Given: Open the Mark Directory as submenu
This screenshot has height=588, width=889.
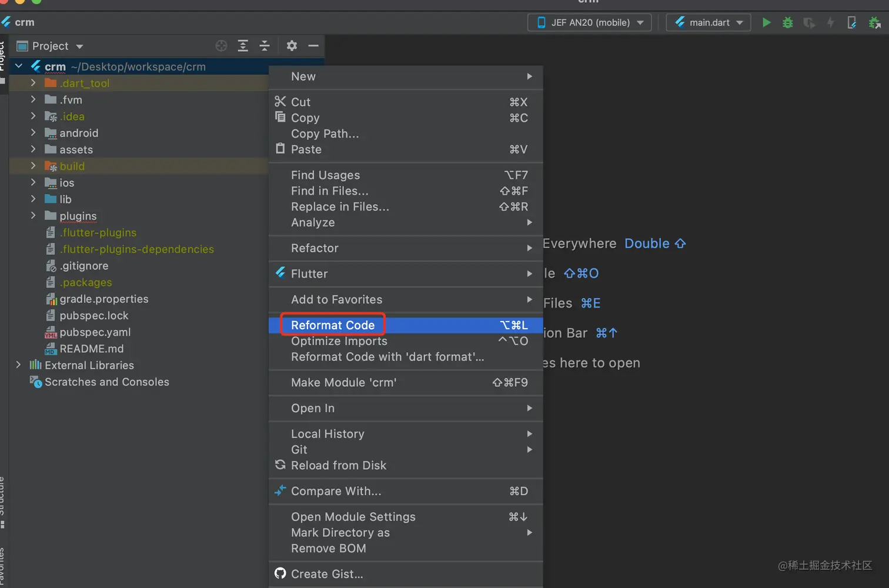Looking at the screenshot, I should pos(406,533).
